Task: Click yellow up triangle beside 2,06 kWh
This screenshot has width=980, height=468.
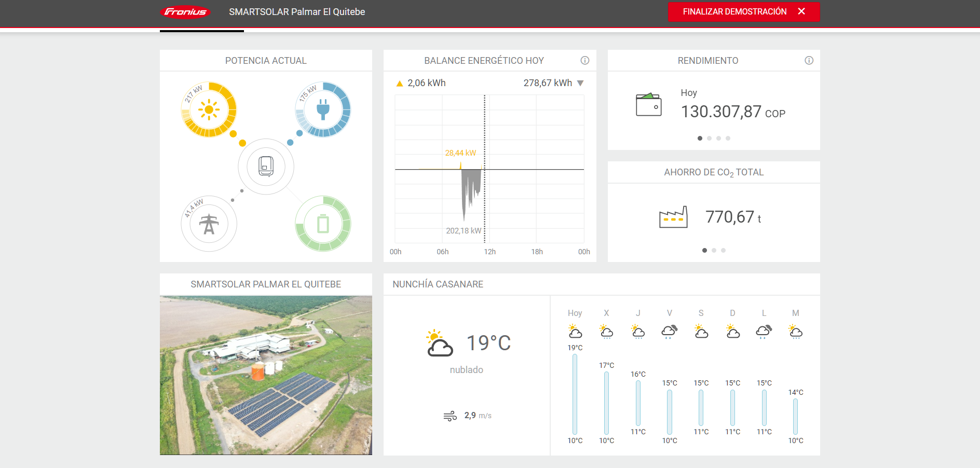Action: click(x=399, y=84)
